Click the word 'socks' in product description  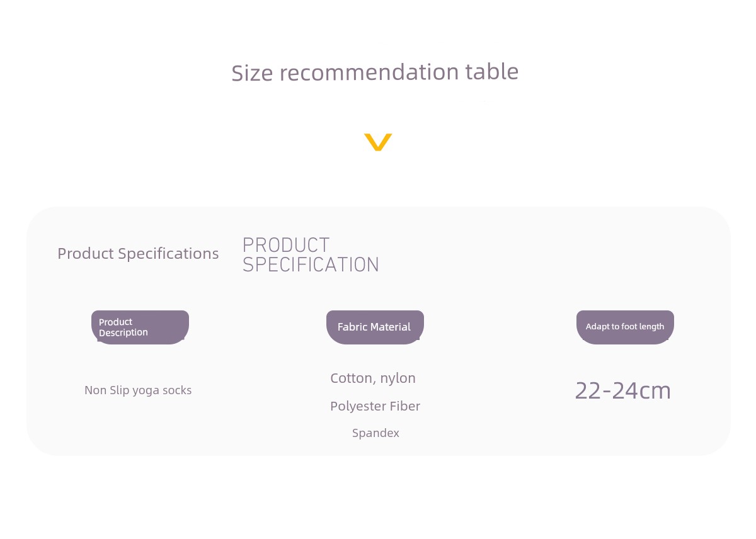pos(177,390)
